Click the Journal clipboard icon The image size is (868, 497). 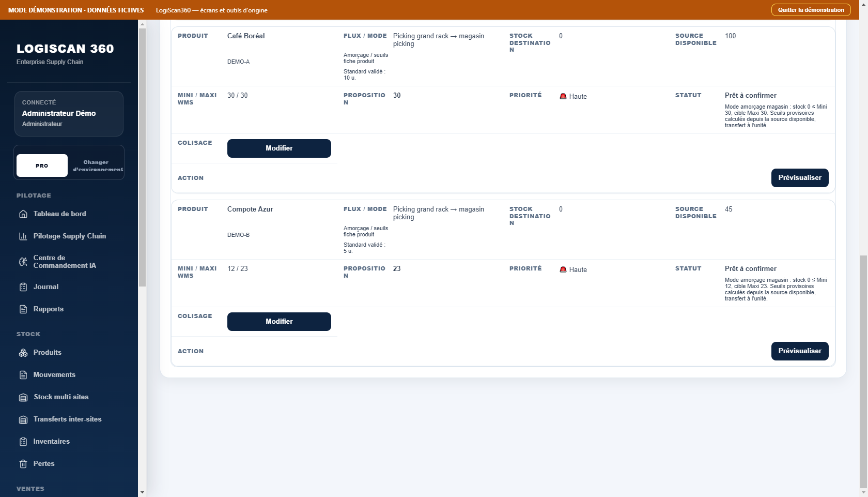pyautogui.click(x=23, y=287)
